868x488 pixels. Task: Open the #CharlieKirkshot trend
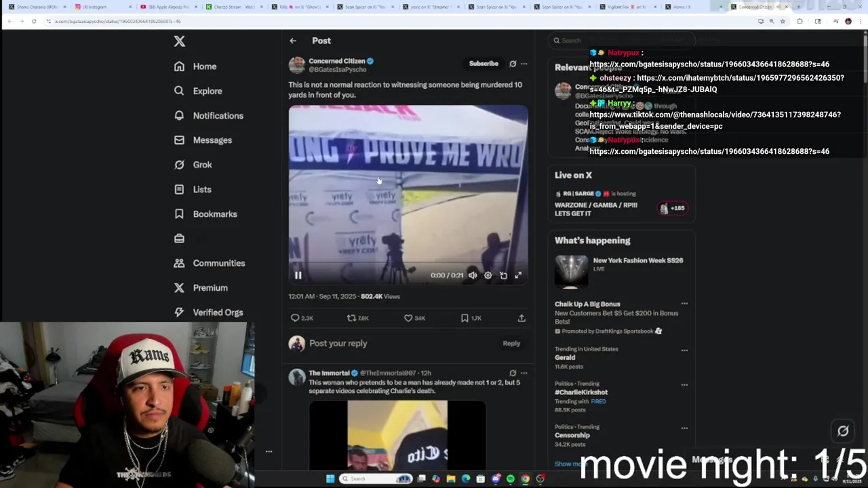tap(581, 392)
